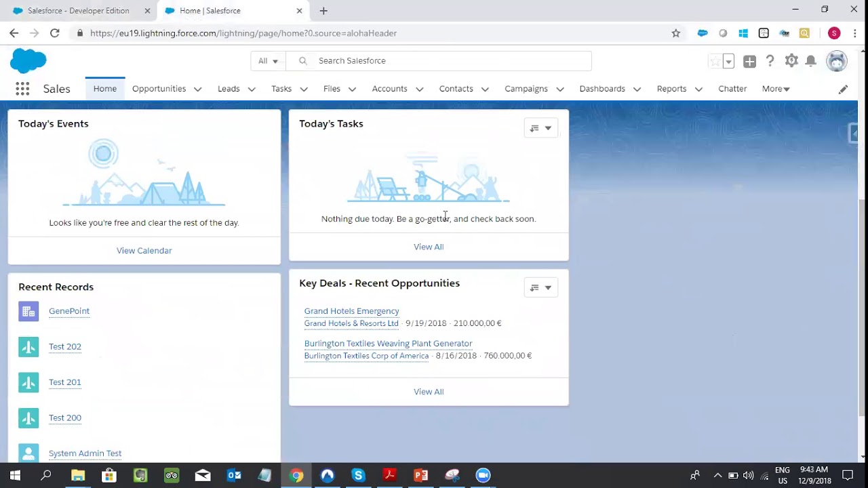Open the Contacts tab
The image size is (868, 488).
point(456,89)
